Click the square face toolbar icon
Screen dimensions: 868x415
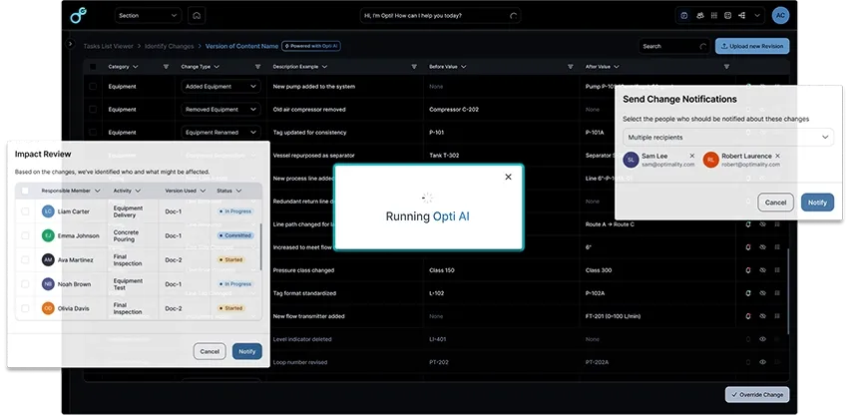coord(728,16)
